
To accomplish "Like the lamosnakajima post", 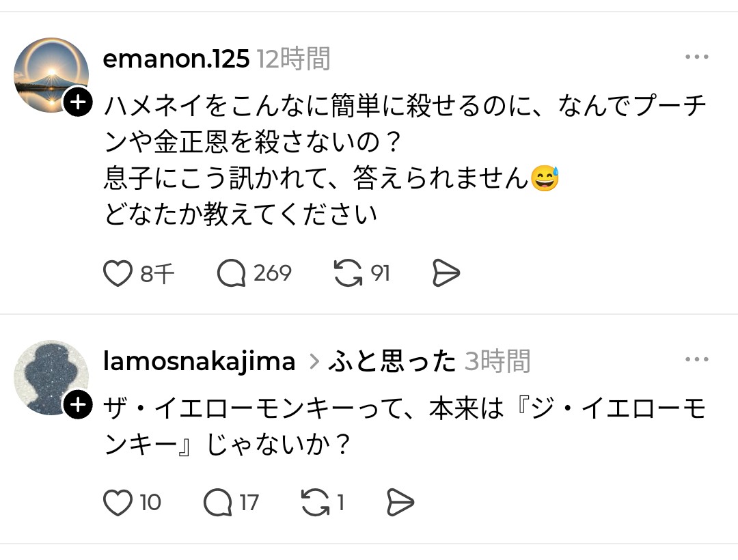I will click(118, 503).
